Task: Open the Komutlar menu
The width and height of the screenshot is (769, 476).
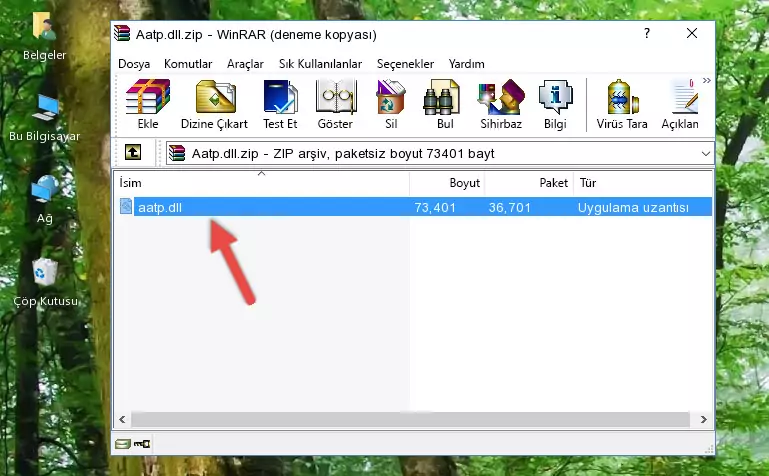Action: coord(188,64)
